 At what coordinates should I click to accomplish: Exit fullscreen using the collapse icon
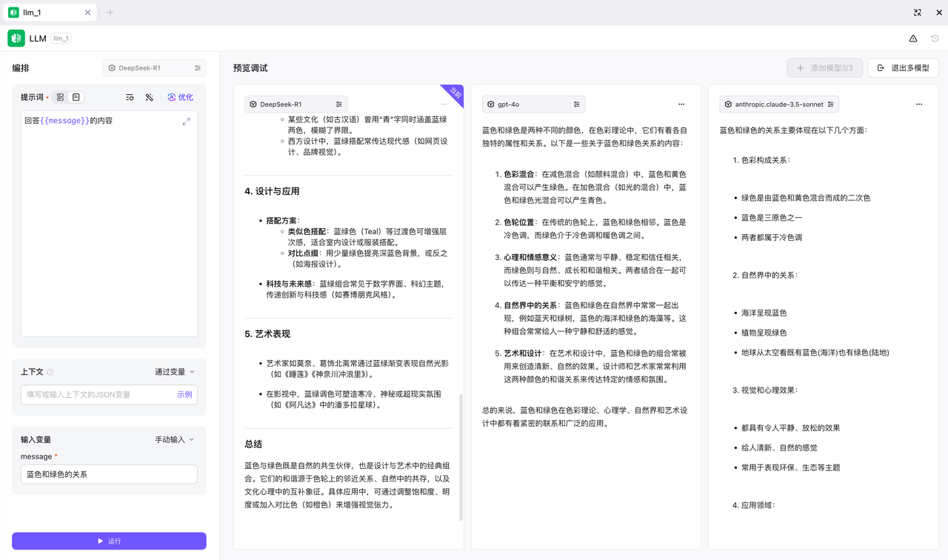tap(918, 13)
